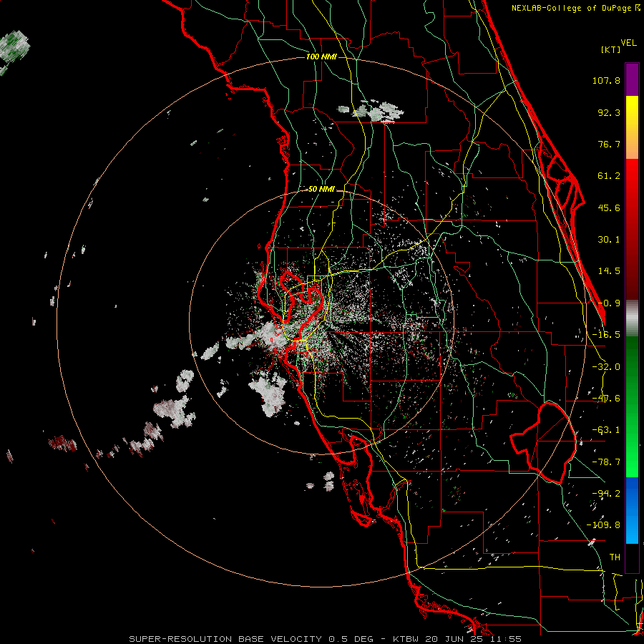Viewport: 644px width, 644px height.
Task: Select the 45.6 velocity scale value
Action: (609, 208)
